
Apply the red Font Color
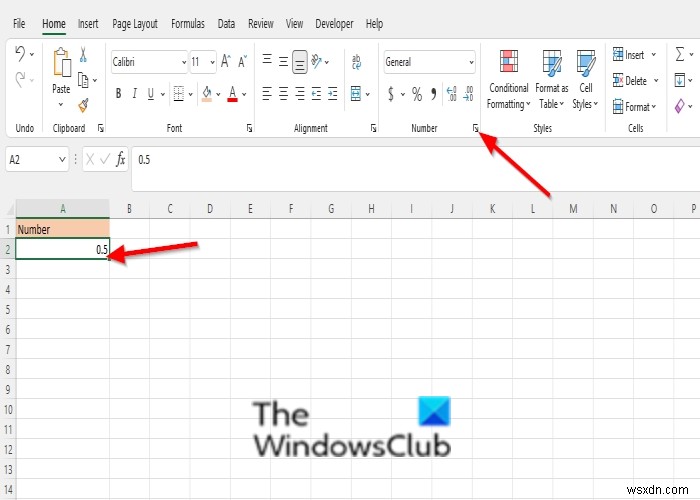232,94
